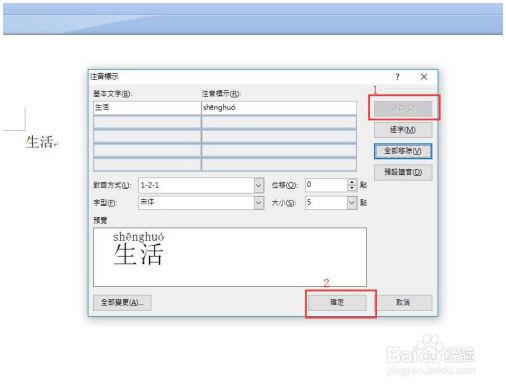Expand the 大小 size dropdown showing 5
The width and height of the screenshot is (506, 391).
[x=352, y=203]
